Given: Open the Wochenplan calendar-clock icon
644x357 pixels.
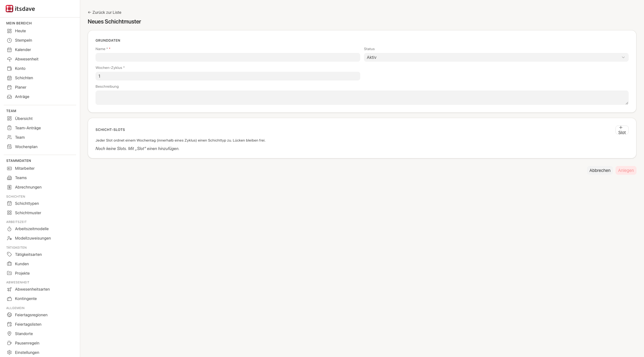Looking at the screenshot, I should [9, 147].
